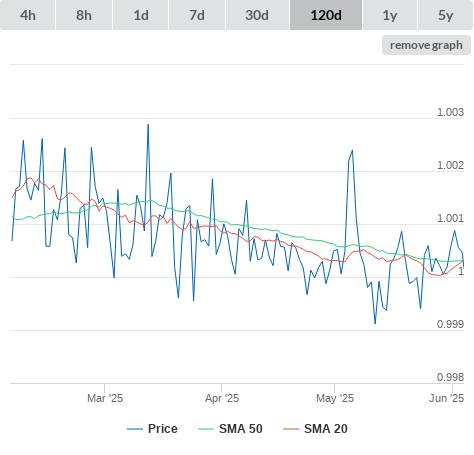Click the red SMA 20 legend marker
Viewport: 474px width, 455px height.
click(291, 429)
